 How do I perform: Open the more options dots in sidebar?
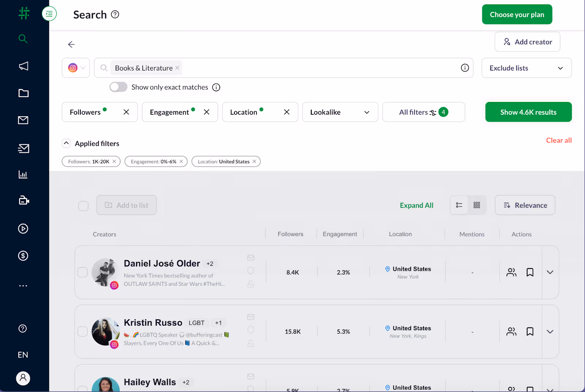pos(23,286)
